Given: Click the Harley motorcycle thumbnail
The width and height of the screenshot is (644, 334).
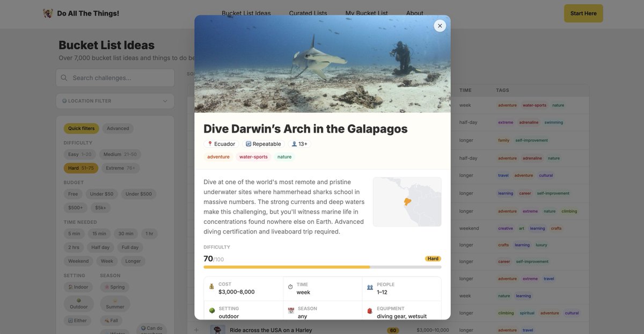Looking at the screenshot, I should (217, 330).
